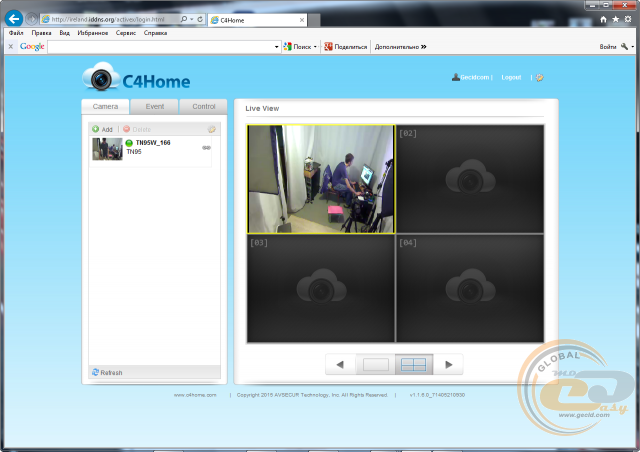Viewport: 640px width, 452px height.
Task: Click Войти sign-in on the Google toolbar
Action: point(608,47)
